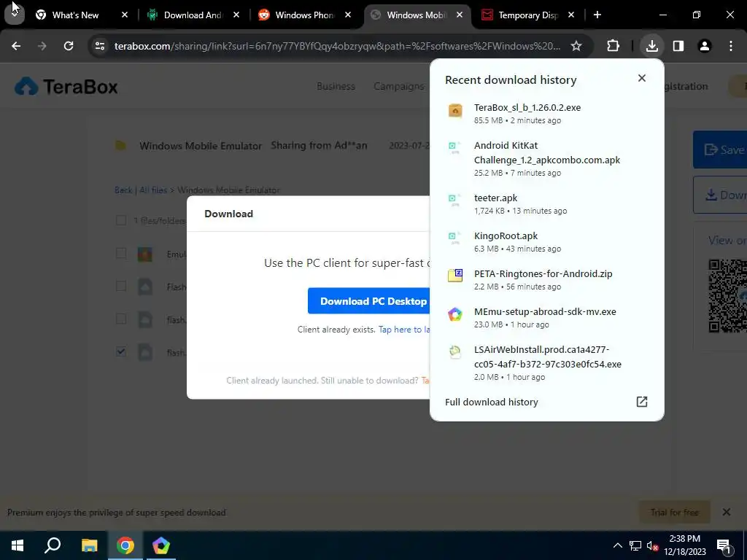This screenshot has height=560, width=747.
Task: Open a new browser tab
Action: 597,15
